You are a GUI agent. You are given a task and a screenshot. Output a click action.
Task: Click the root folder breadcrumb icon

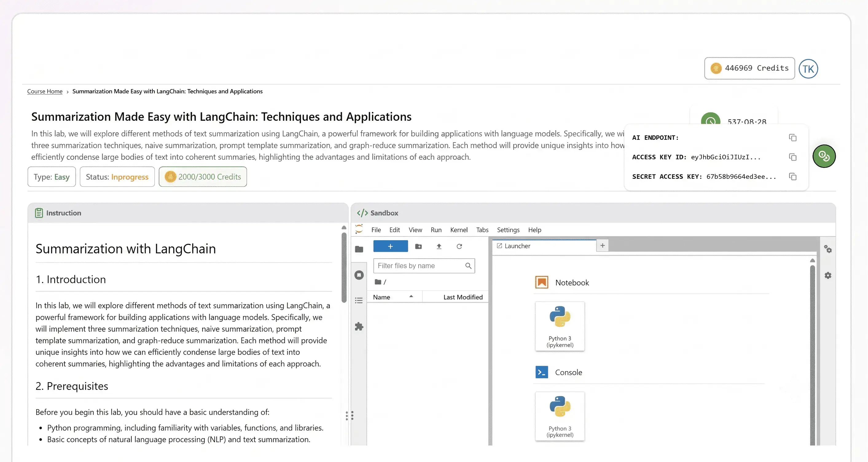point(378,282)
